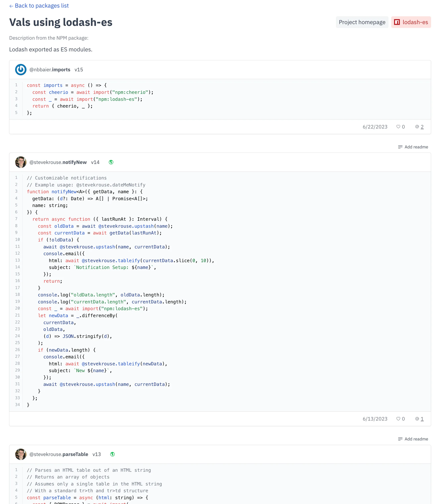This screenshot has height=504, width=445.
Task: Open the @nbbaier.imports val title
Action: coord(50,70)
